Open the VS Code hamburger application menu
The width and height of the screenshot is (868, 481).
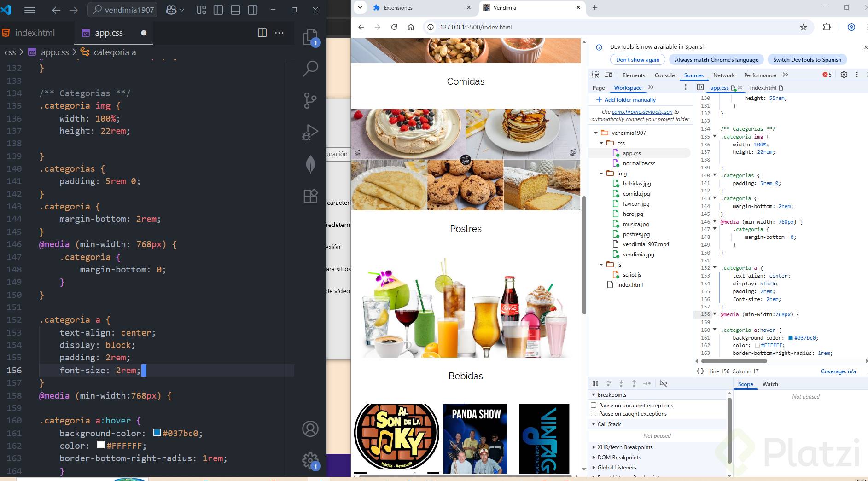coord(30,10)
